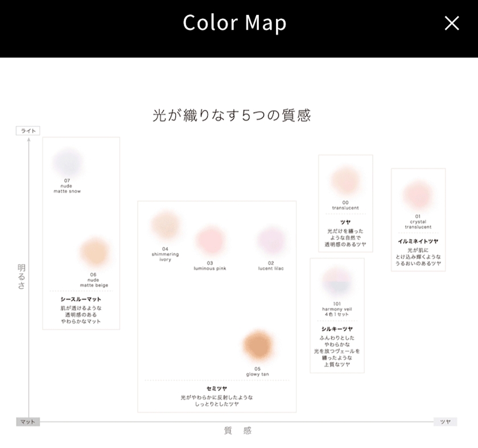
Task: Click the ライト axis label
Action: (28, 131)
